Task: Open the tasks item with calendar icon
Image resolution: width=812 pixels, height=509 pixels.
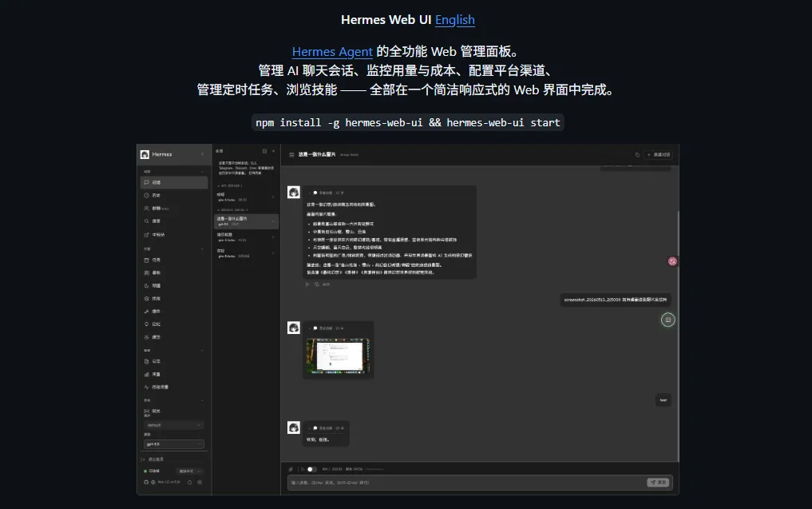Action: 174,260
